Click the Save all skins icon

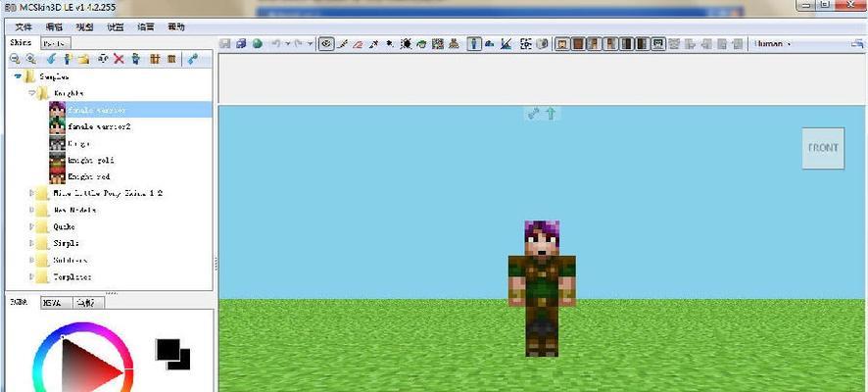tap(241, 44)
